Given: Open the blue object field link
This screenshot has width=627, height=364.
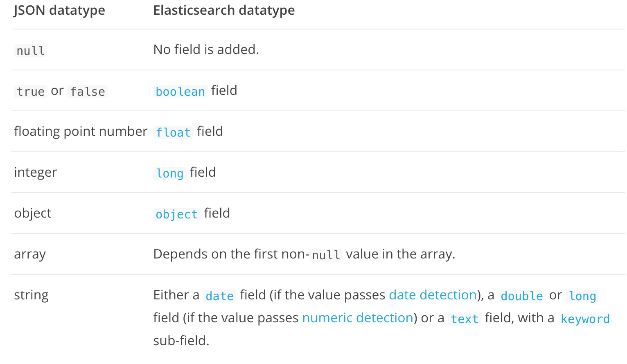Looking at the screenshot, I should click(x=177, y=214).
